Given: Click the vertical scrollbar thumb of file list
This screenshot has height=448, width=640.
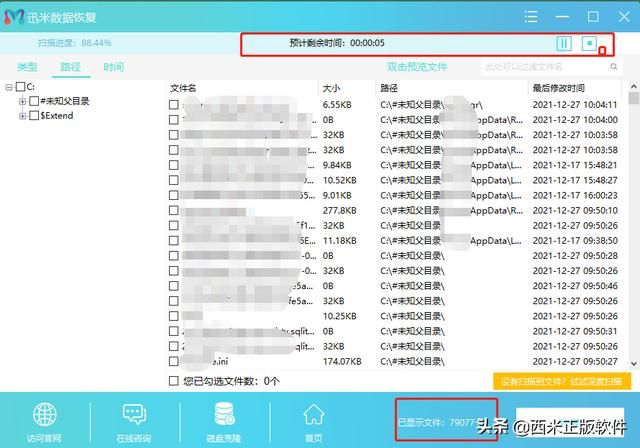Looking at the screenshot, I should tap(633, 98).
